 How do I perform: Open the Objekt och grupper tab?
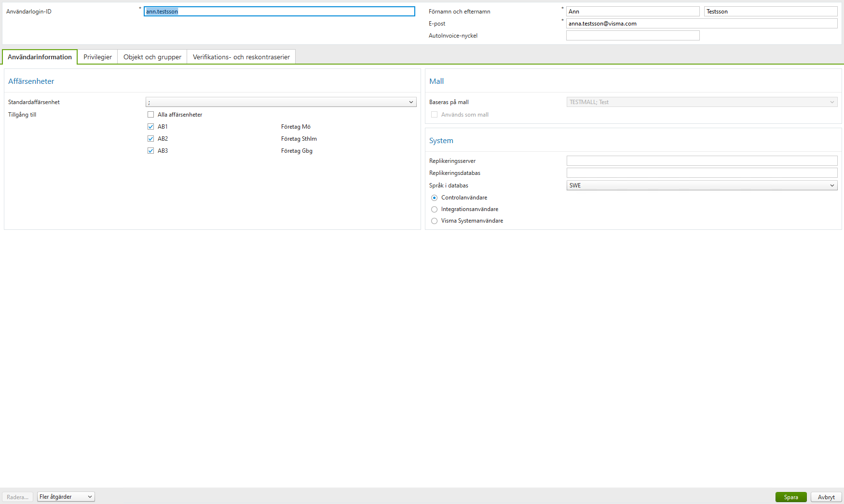[x=151, y=56]
